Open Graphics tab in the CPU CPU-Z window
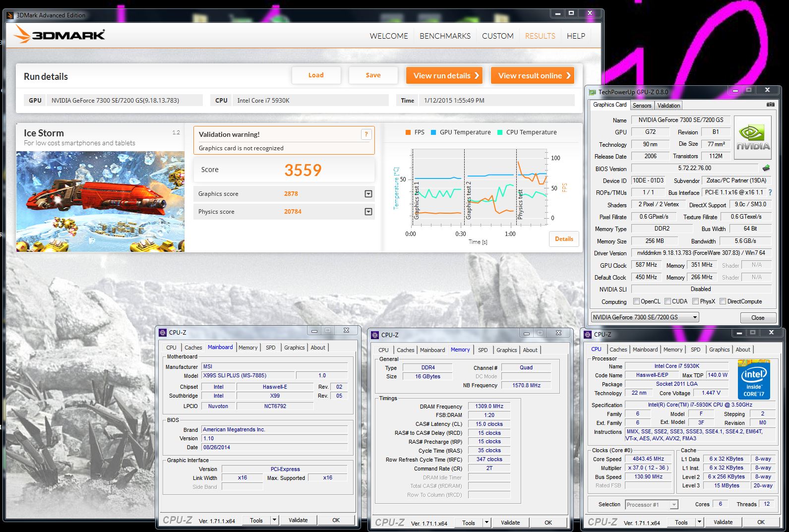The width and height of the screenshot is (789, 532). [719, 350]
